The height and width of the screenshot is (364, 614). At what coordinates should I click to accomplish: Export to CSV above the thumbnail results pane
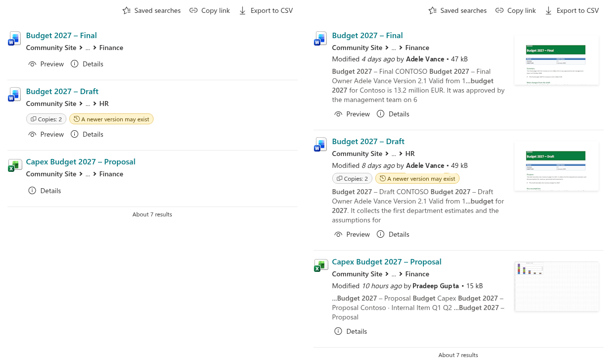[x=572, y=10]
